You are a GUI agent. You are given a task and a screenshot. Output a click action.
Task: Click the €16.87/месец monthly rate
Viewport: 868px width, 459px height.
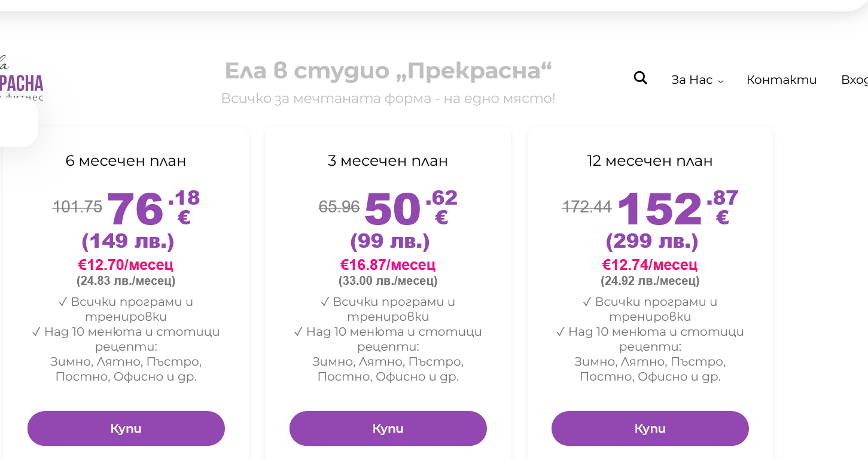point(388,265)
